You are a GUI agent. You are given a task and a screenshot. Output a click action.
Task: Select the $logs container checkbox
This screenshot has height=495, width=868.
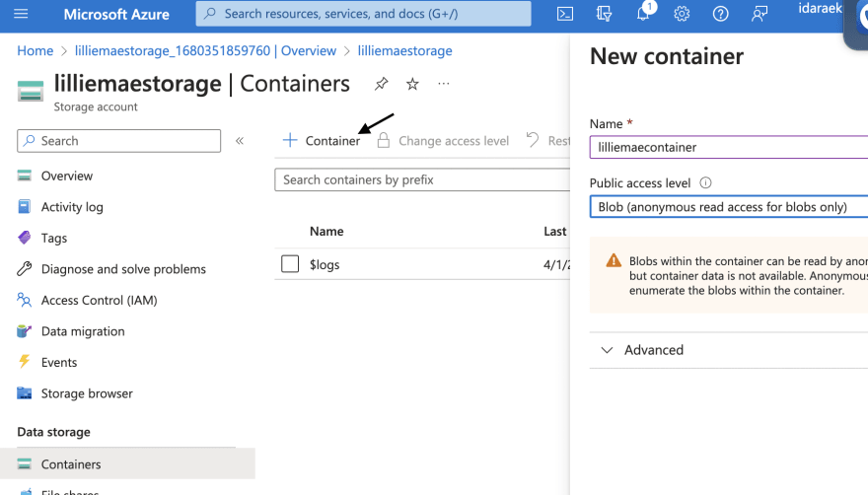(290, 264)
